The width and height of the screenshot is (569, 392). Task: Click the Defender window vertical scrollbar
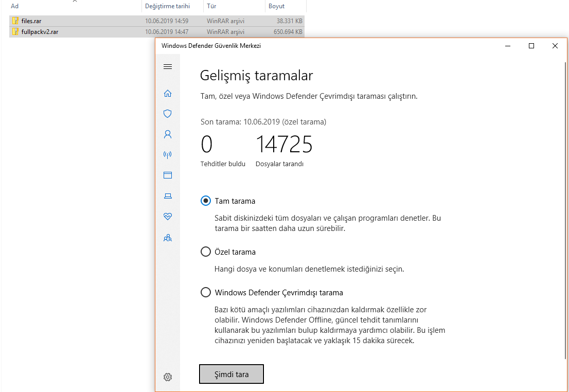(565, 210)
